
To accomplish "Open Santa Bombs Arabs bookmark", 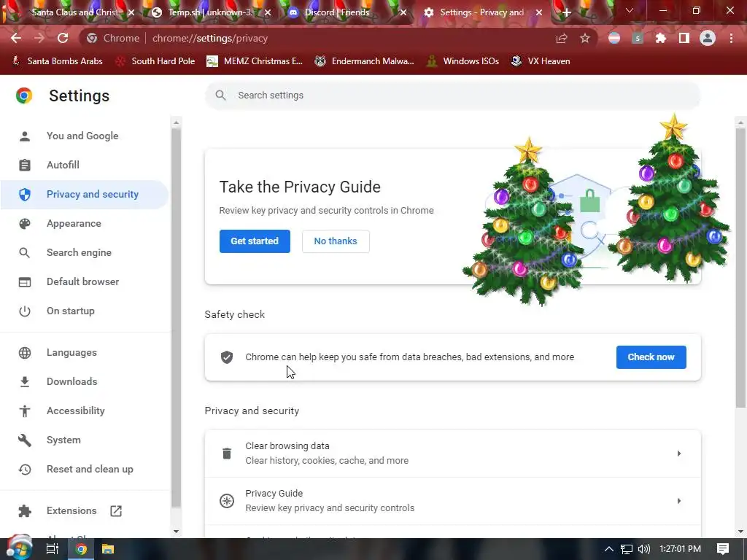I will pos(57,61).
